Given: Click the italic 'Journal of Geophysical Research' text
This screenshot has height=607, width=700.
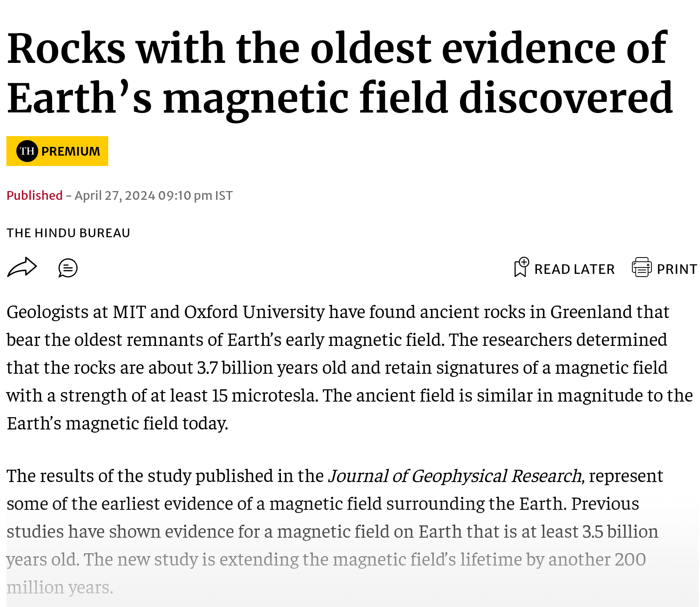Looking at the screenshot, I should (455, 476).
